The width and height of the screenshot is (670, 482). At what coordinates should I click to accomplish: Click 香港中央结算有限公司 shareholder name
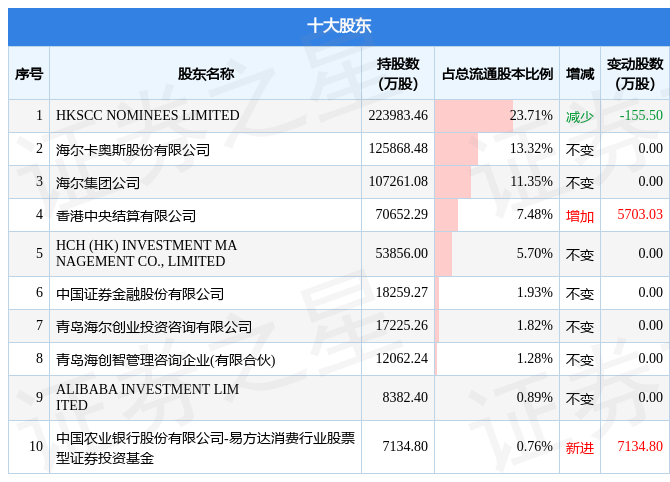click(x=126, y=215)
